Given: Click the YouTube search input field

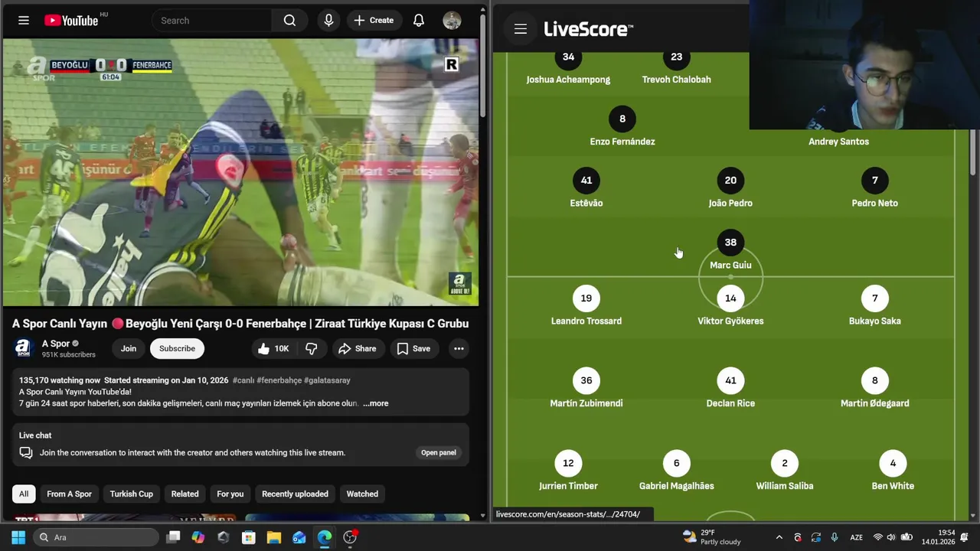Looking at the screenshot, I should click(x=212, y=21).
